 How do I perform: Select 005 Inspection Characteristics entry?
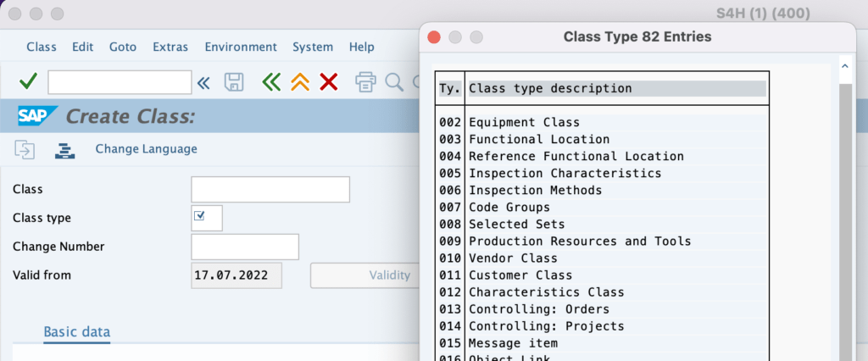click(x=603, y=174)
